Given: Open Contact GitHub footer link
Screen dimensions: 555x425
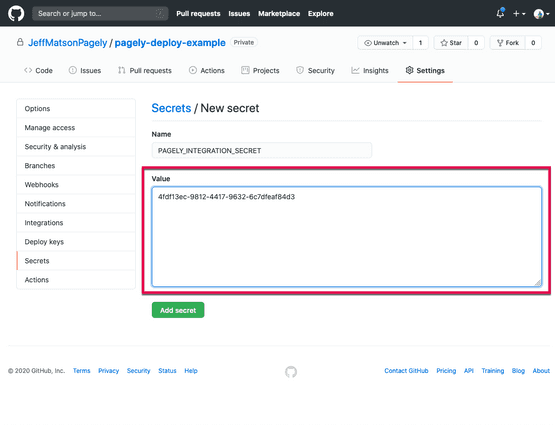Looking at the screenshot, I should coord(406,371).
